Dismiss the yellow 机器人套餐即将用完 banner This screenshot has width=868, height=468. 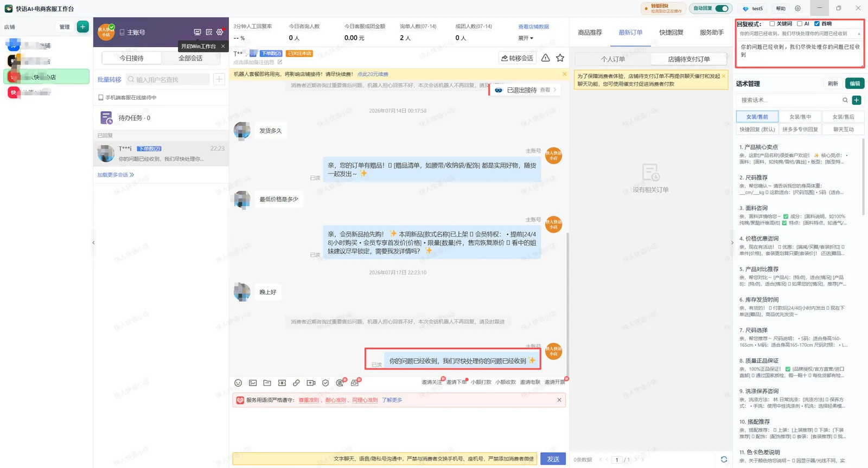click(564, 74)
